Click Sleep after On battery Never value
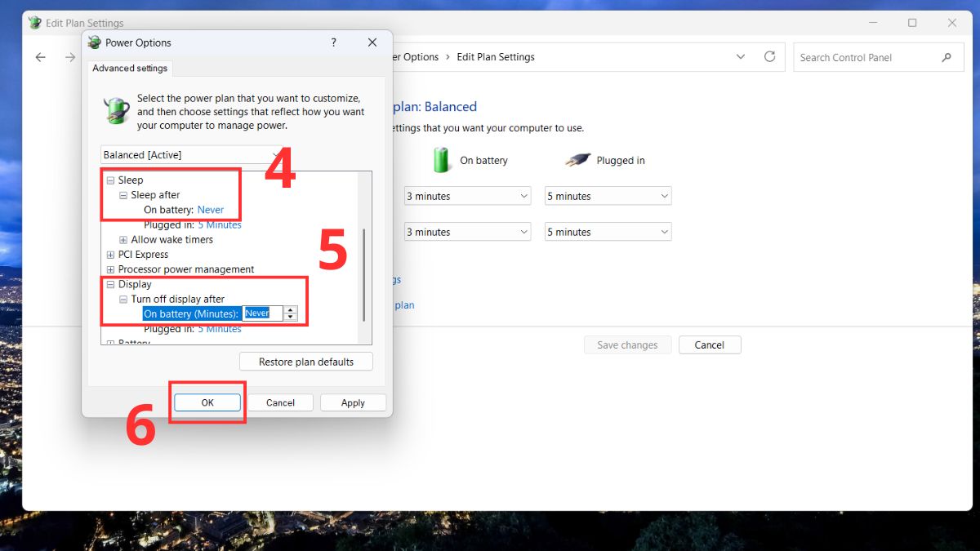 (x=211, y=210)
